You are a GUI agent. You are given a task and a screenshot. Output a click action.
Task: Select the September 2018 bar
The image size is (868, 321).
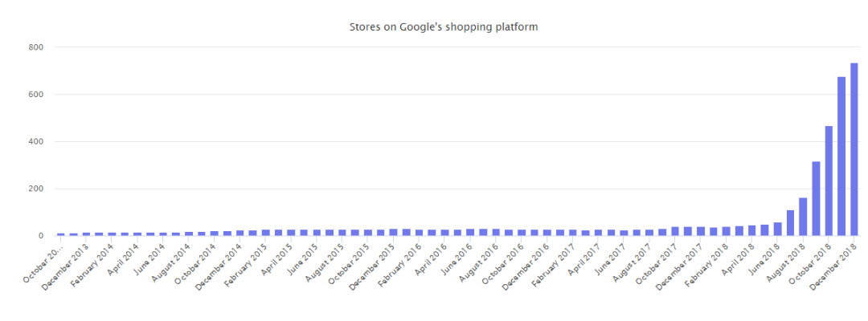point(816,199)
